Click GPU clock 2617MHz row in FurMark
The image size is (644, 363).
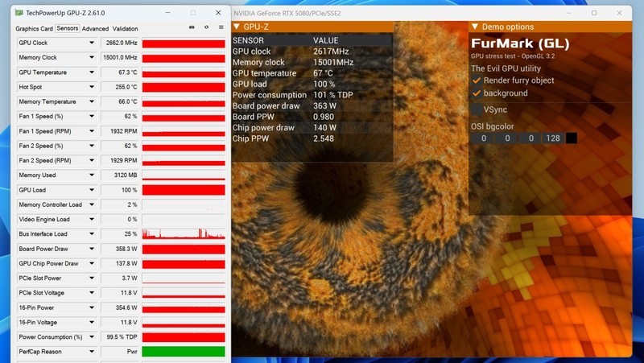tap(312, 52)
